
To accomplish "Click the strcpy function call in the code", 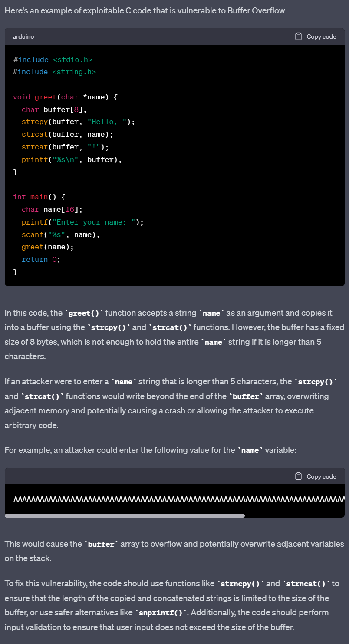I will click(x=34, y=122).
